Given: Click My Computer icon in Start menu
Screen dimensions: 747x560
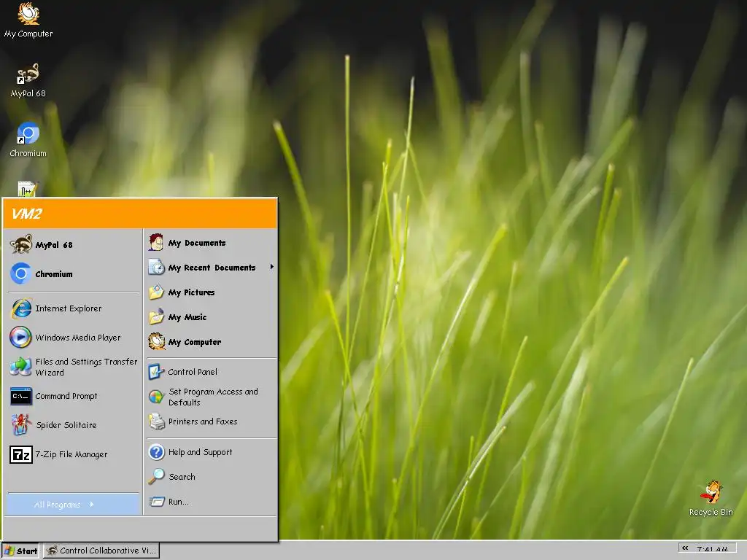Looking at the screenshot, I should point(156,341).
